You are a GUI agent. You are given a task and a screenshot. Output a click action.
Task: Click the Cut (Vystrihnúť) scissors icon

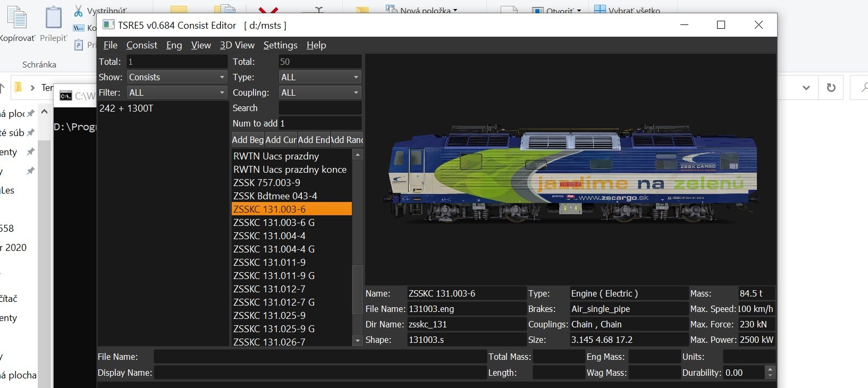(79, 11)
